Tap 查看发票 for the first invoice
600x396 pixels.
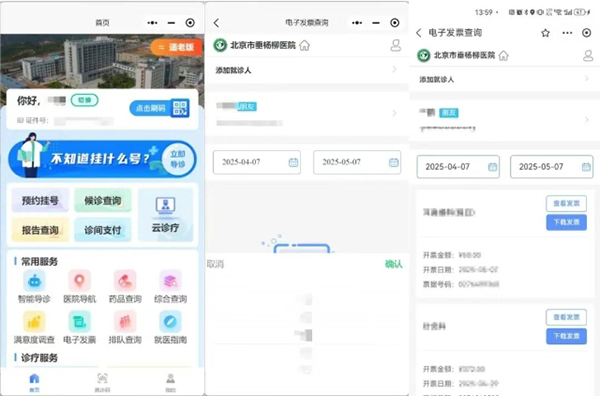(566, 204)
